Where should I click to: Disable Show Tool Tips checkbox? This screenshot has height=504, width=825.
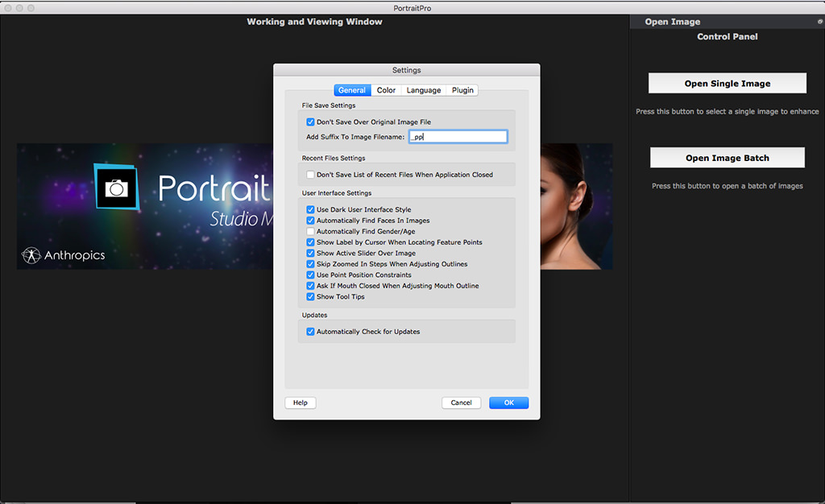click(310, 297)
